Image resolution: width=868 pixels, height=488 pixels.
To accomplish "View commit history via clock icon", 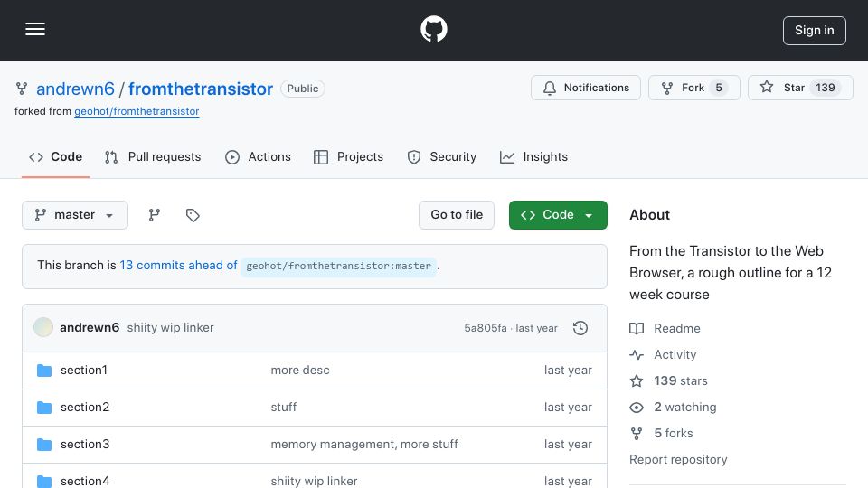I will tap(580, 328).
